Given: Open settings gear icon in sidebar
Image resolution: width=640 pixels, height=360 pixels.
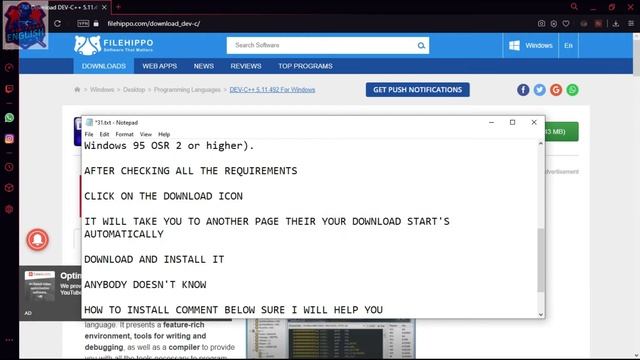Looking at the screenshot, I should coord(9,209).
